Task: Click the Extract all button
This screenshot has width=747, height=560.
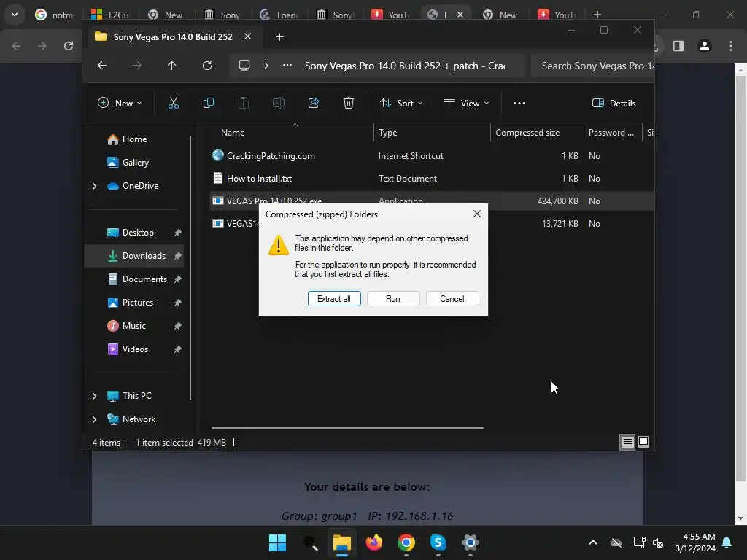Action: [x=334, y=298]
